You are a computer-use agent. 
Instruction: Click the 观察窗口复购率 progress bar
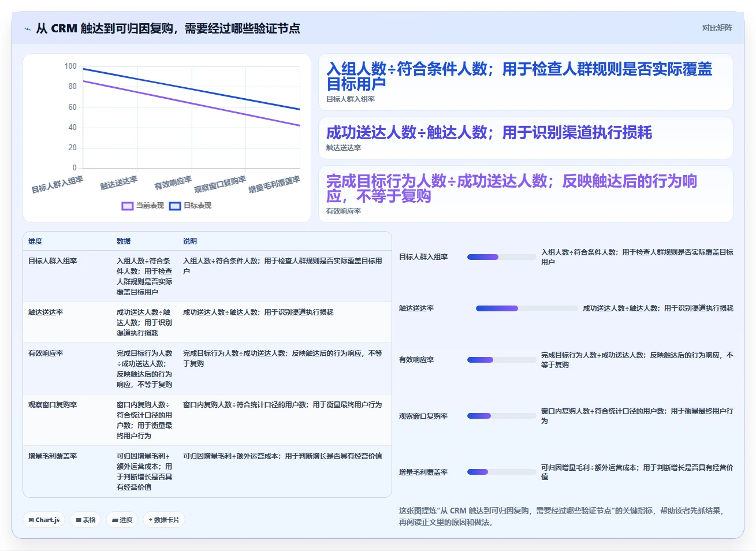[x=501, y=416]
